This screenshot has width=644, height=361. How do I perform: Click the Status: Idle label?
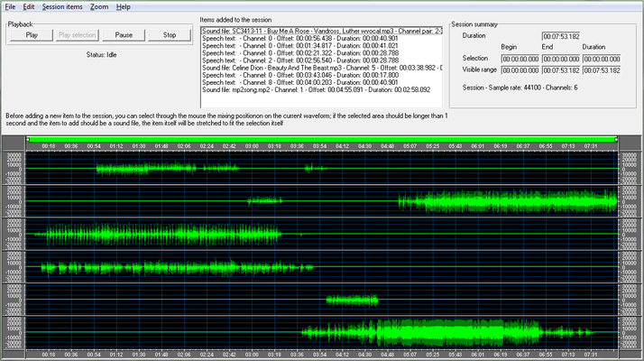click(x=101, y=55)
